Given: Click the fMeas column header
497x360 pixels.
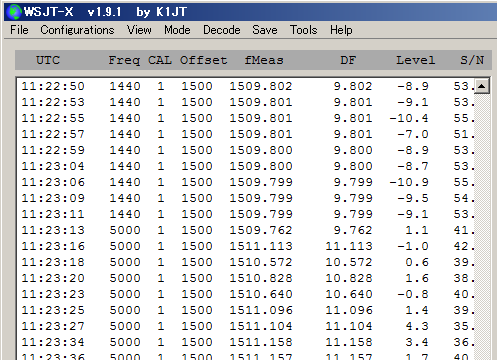Looking at the screenshot, I should (x=264, y=60).
